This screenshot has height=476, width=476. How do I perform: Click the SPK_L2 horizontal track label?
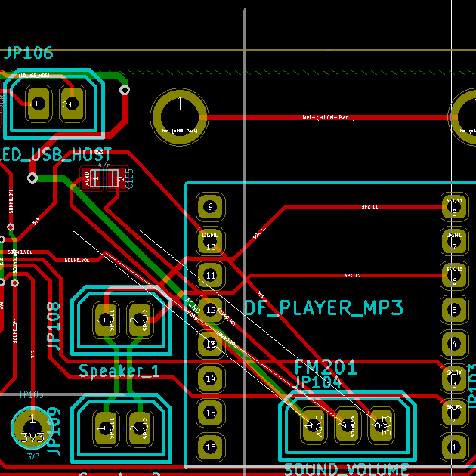point(352,275)
